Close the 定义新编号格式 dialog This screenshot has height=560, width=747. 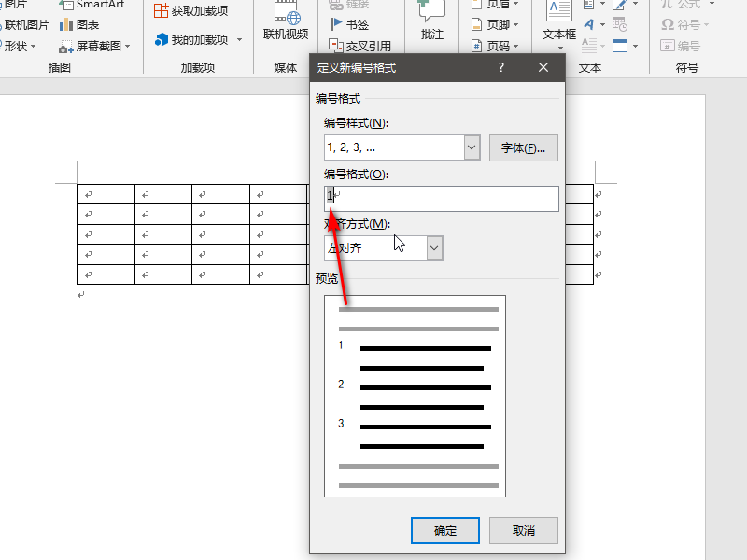[x=543, y=67]
